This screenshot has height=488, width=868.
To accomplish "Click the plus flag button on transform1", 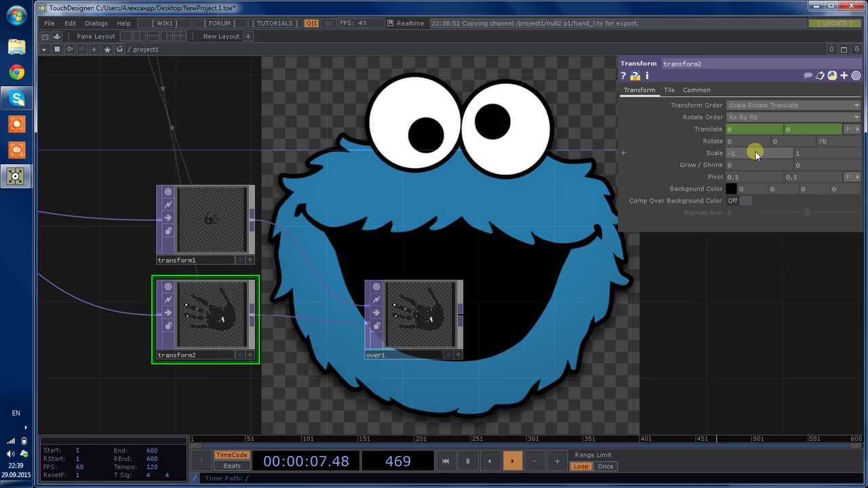I will tap(250, 260).
